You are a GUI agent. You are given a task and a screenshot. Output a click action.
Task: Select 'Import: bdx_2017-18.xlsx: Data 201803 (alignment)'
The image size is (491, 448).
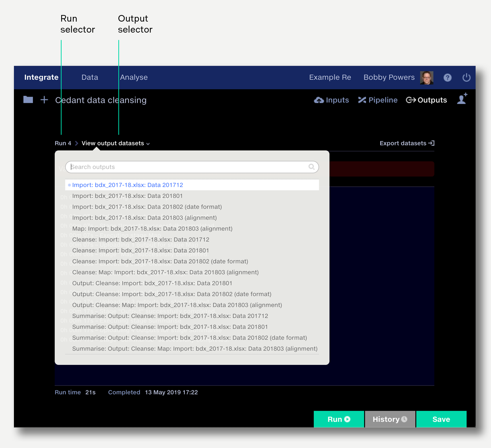192,217
